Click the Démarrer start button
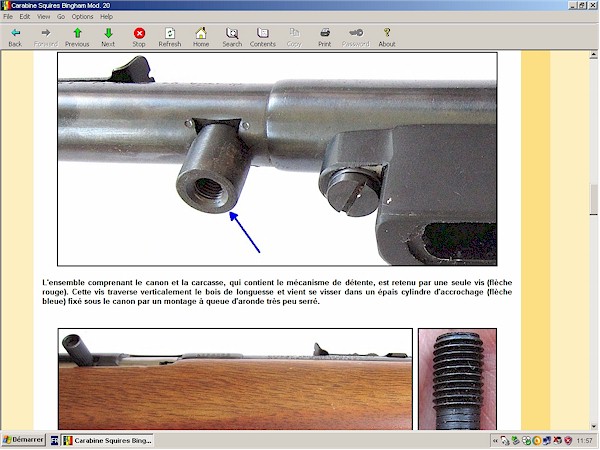 (24, 440)
